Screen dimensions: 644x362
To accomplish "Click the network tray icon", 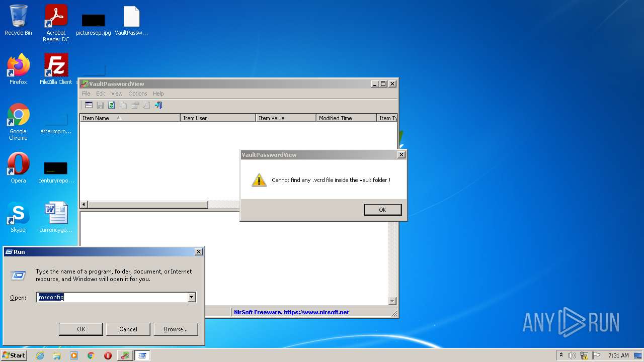I will click(584, 355).
